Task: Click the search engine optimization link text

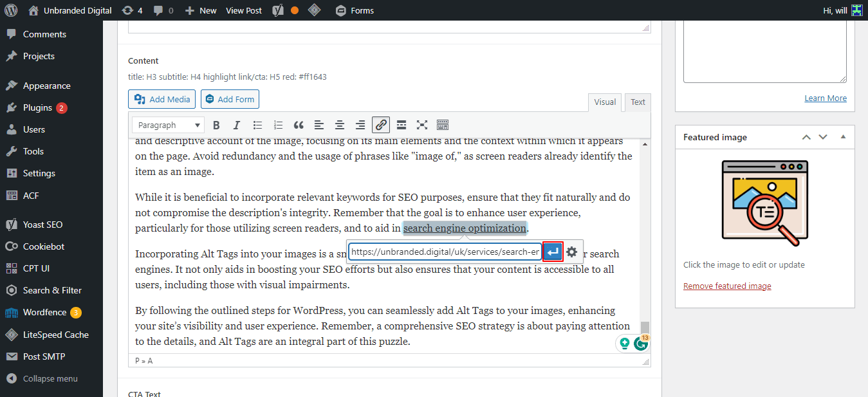Action: pyautogui.click(x=465, y=228)
